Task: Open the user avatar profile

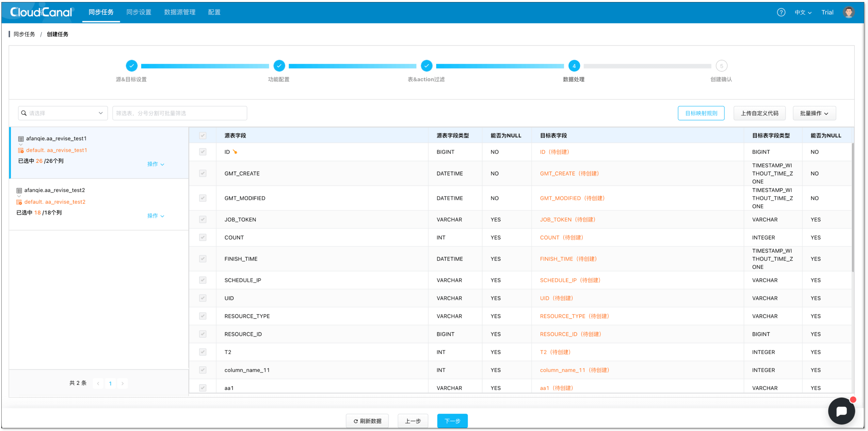Action: (x=848, y=12)
